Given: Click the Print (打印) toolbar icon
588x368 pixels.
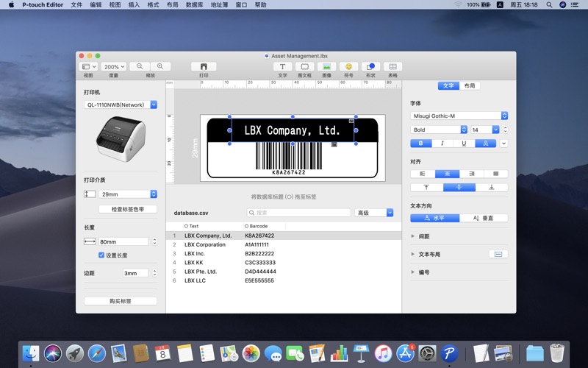Looking at the screenshot, I should [x=204, y=66].
